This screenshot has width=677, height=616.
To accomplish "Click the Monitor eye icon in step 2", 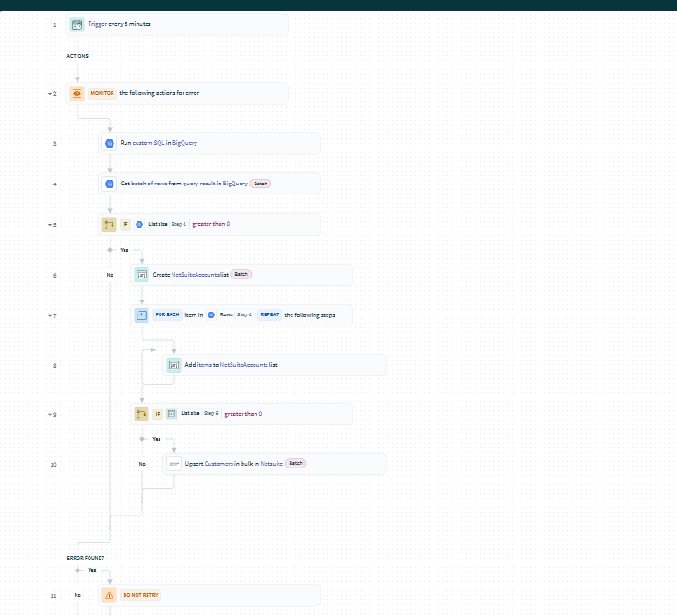I will [x=77, y=93].
